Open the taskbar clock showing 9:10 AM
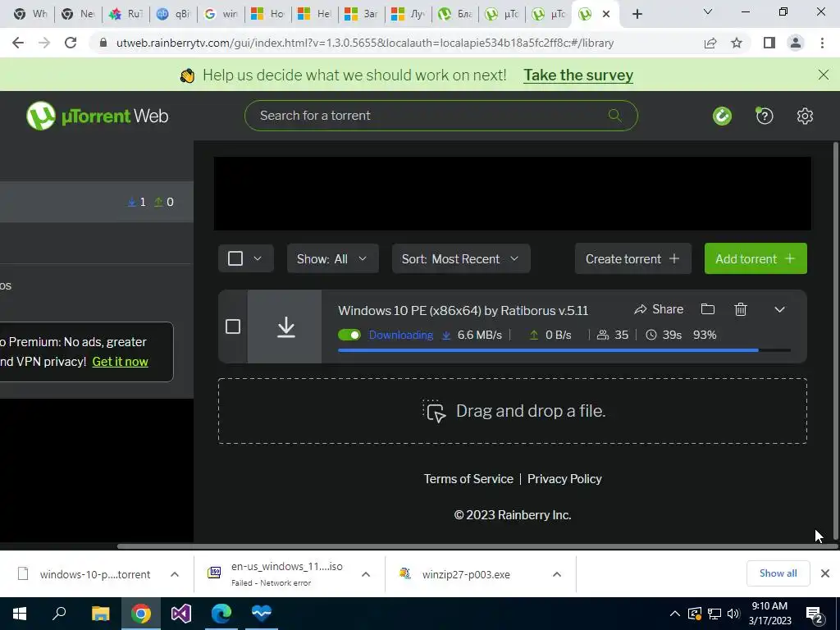Image resolution: width=840 pixels, height=630 pixels. click(x=769, y=614)
